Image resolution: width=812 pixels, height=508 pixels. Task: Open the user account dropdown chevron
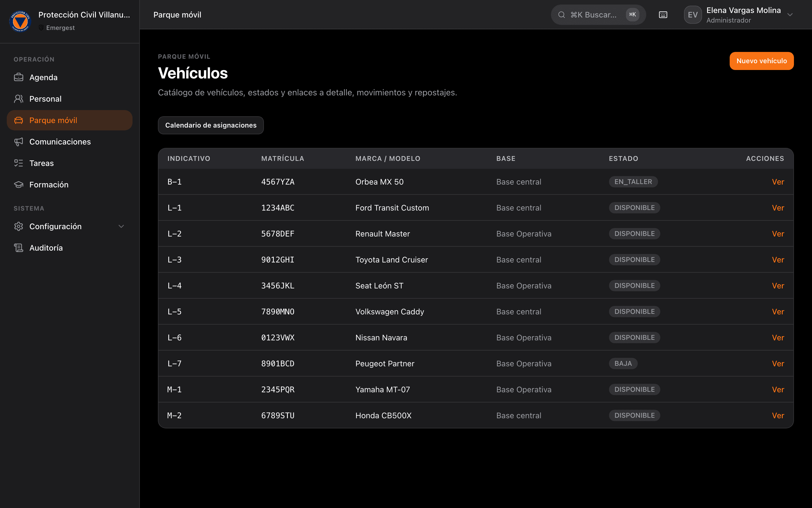click(790, 15)
